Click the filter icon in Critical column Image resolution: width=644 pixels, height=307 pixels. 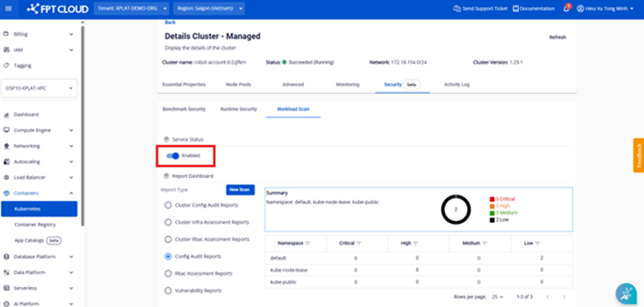pos(359,243)
